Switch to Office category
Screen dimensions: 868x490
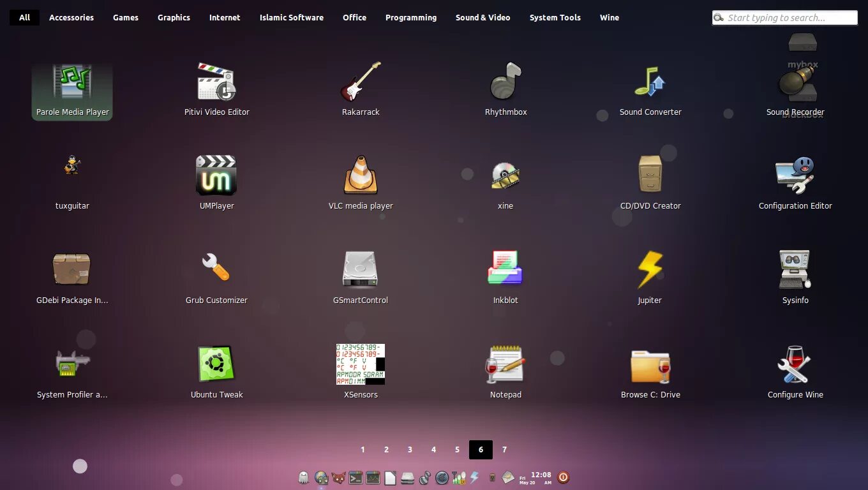354,17
